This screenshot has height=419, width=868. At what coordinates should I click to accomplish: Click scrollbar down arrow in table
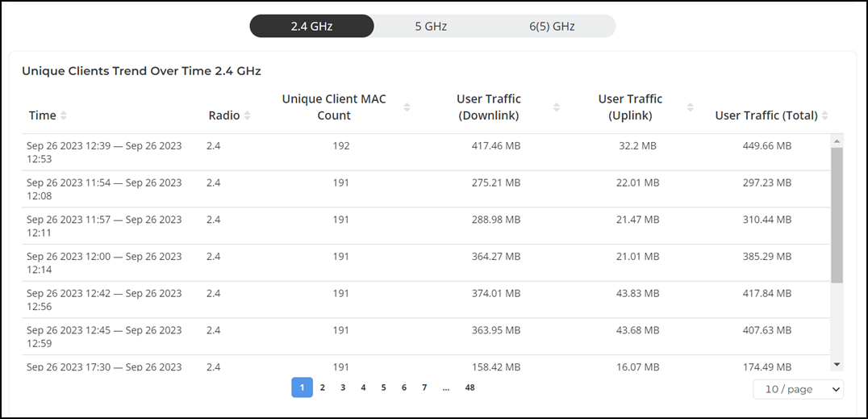837,363
